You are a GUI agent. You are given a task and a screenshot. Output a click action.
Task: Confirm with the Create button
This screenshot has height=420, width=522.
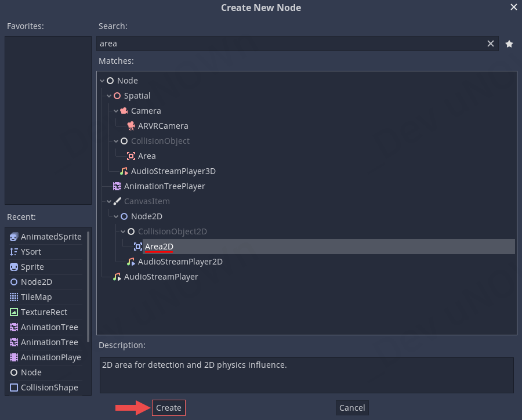coord(169,408)
